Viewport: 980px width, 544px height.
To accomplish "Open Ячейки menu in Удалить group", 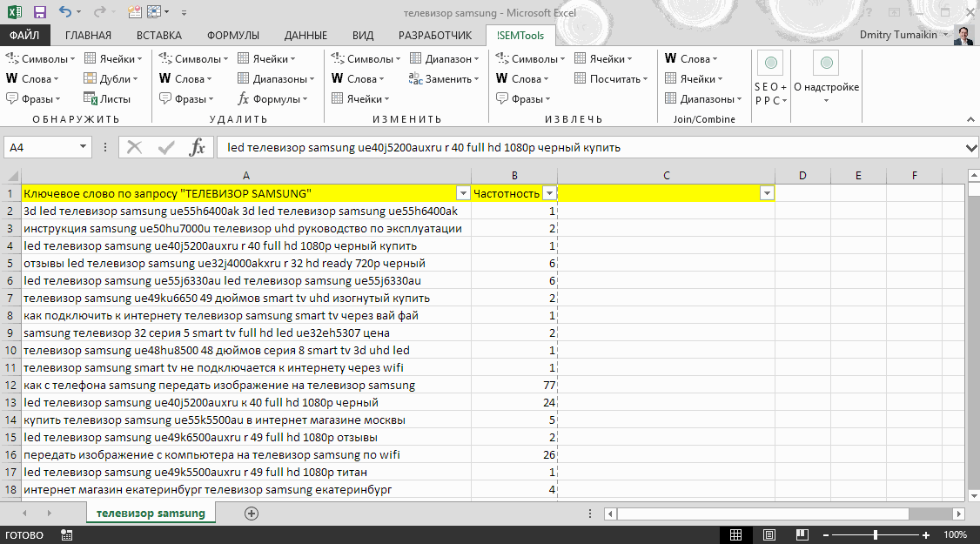I will pyautogui.click(x=266, y=59).
